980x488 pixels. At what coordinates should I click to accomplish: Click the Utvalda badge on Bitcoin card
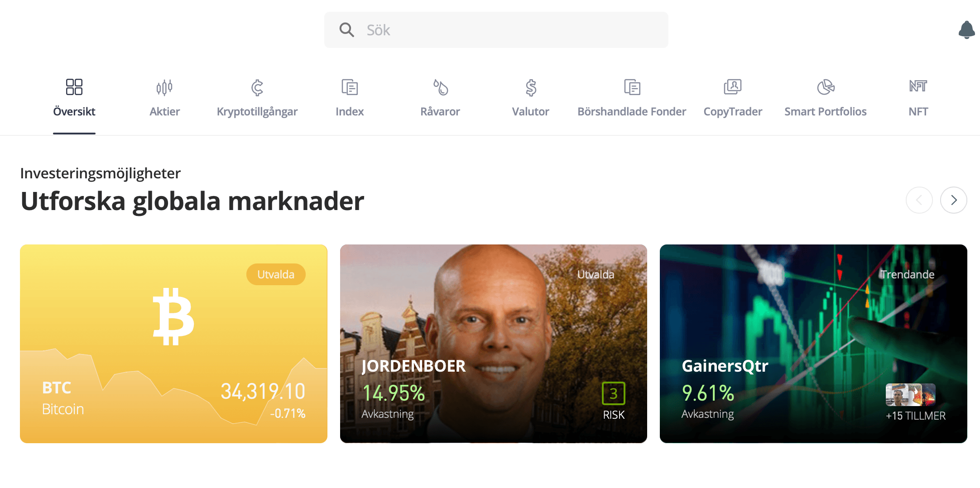click(x=276, y=274)
